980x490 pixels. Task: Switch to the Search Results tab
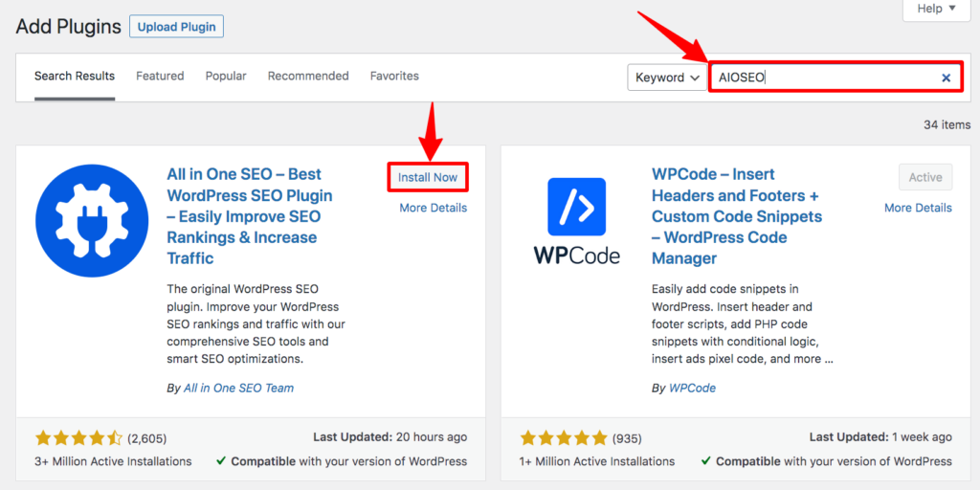(x=75, y=77)
